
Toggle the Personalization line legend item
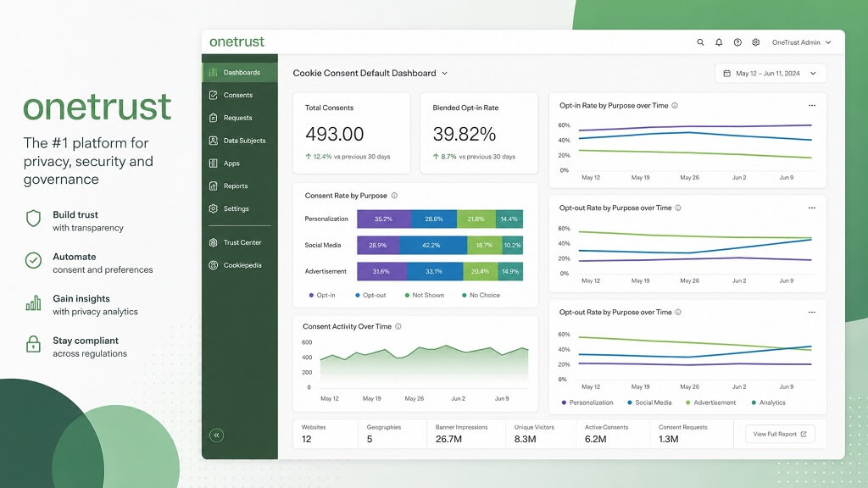[587, 402]
